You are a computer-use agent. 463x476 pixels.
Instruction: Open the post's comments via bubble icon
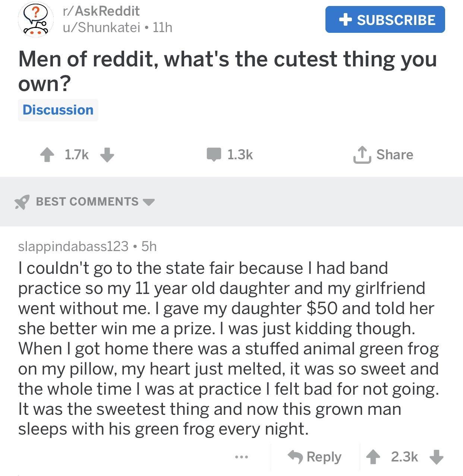point(214,154)
